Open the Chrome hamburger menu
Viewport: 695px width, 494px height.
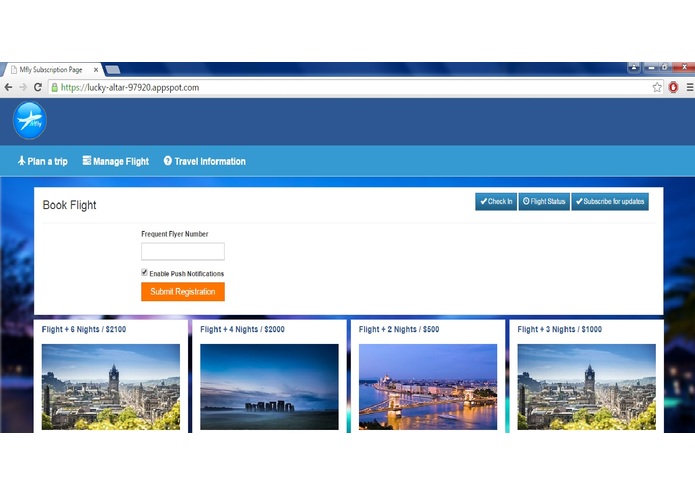[x=690, y=87]
